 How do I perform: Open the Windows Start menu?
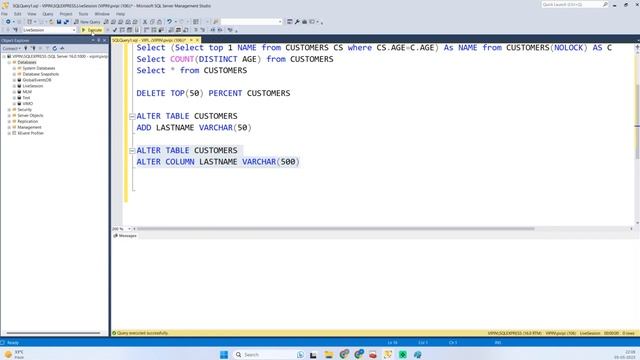224,354
